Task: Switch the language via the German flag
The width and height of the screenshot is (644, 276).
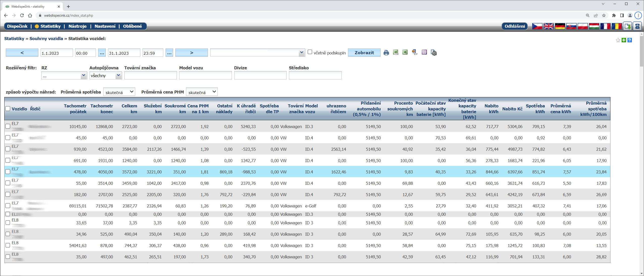Action: point(560,26)
